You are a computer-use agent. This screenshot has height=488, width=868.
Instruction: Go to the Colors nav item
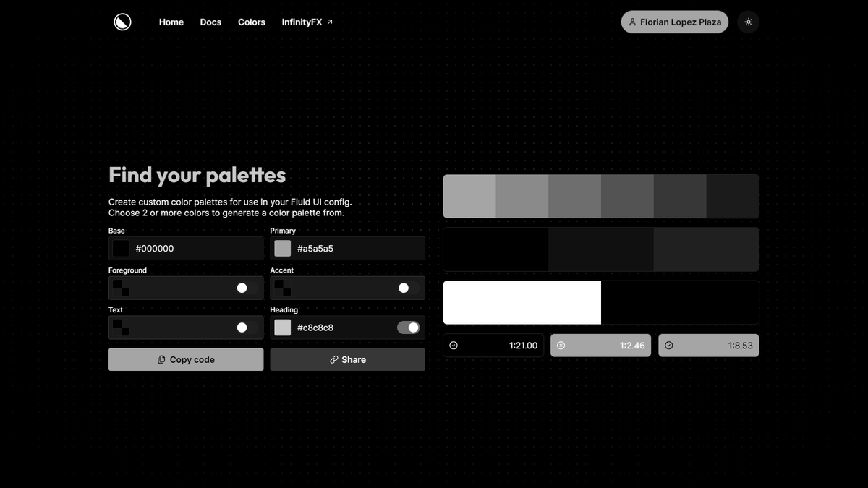tap(252, 22)
